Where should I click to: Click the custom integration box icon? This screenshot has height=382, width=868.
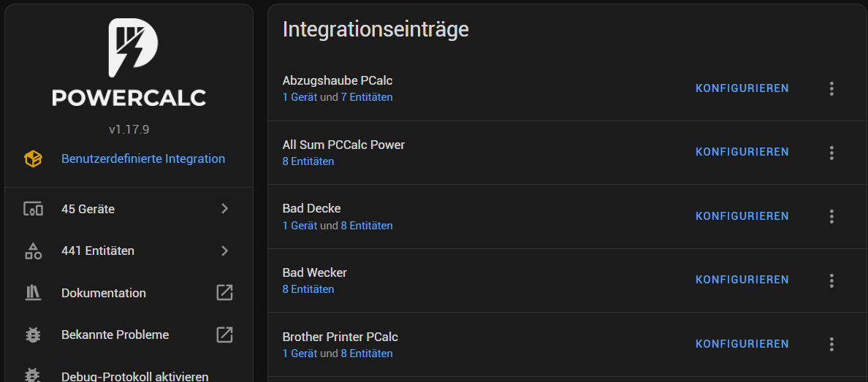(33, 159)
